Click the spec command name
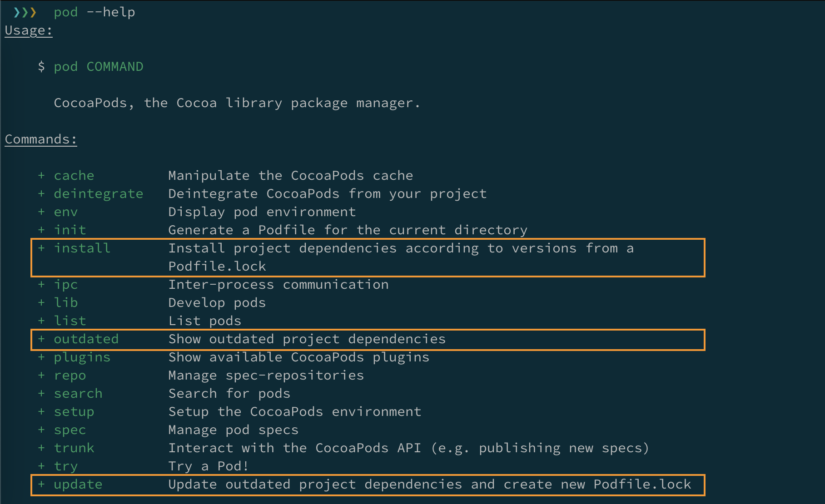Image resolution: width=825 pixels, height=504 pixels. tap(70, 430)
